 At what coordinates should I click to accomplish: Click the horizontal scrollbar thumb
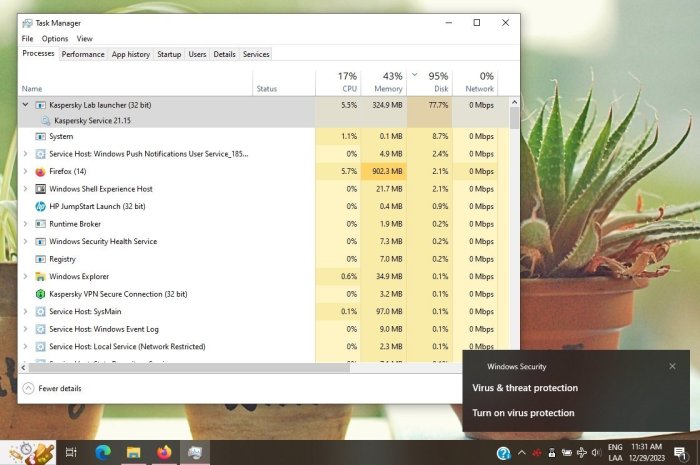189,368
